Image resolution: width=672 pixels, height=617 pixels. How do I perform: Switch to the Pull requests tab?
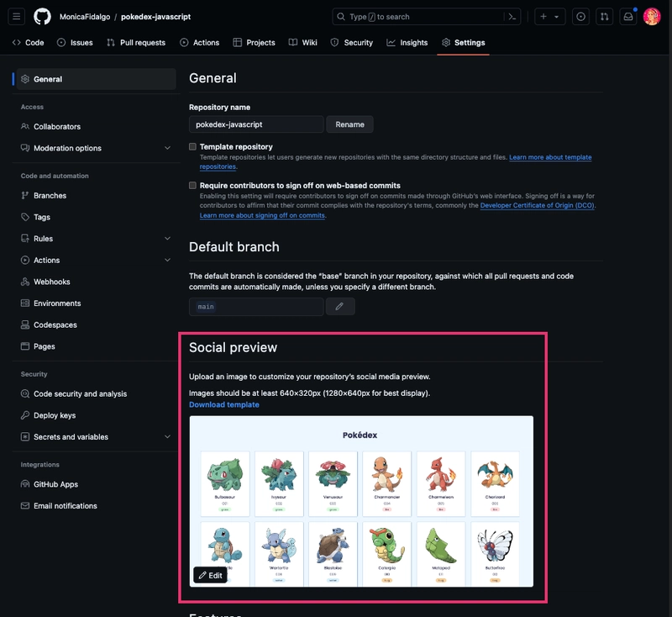(136, 42)
